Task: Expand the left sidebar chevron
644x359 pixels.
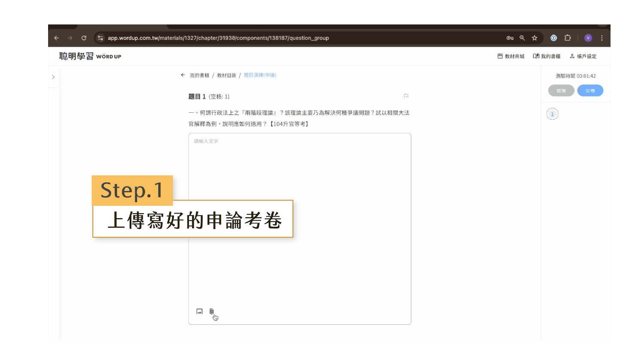Action: pos(53,77)
